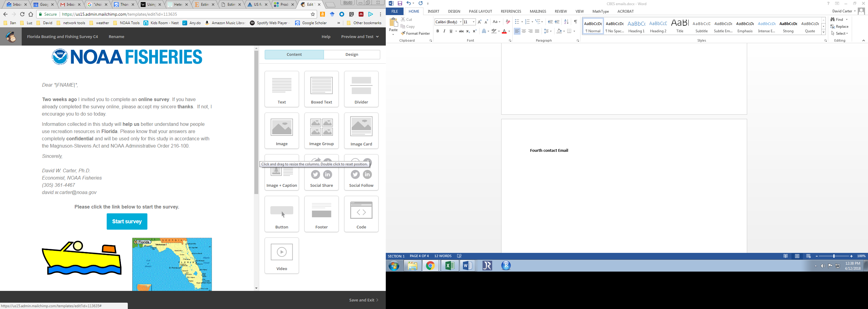
Task: Switch to the Design tab in Mailchimp
Action: click(x=352, y=55)
